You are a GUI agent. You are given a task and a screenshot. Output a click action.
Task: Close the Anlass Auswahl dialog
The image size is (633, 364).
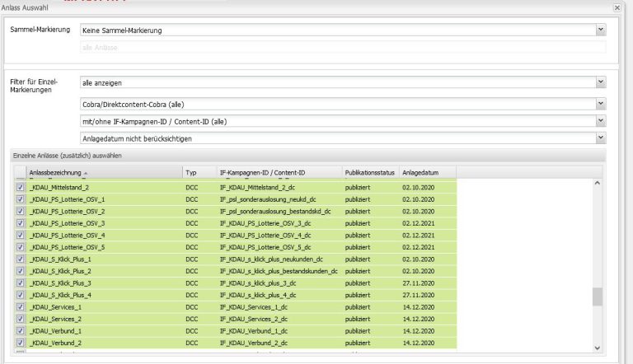617,7
